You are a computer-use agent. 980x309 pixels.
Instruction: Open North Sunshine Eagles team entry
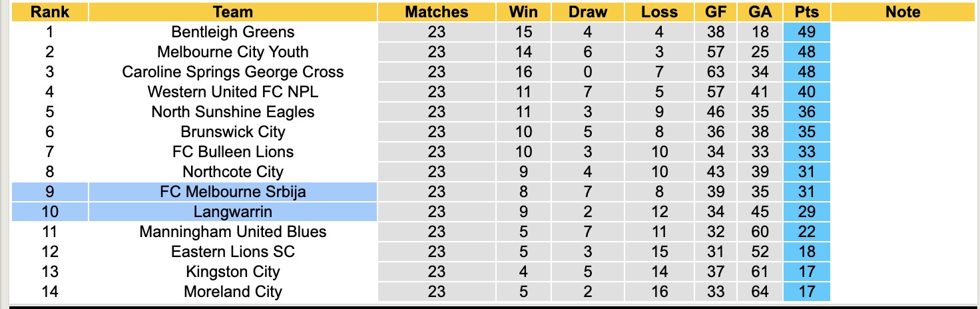(x=232, y=112)
